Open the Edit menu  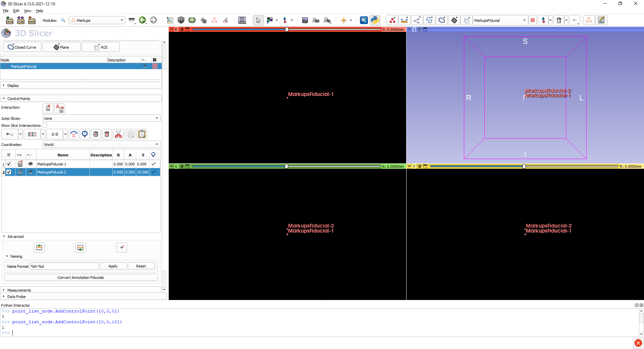point(16,11)
